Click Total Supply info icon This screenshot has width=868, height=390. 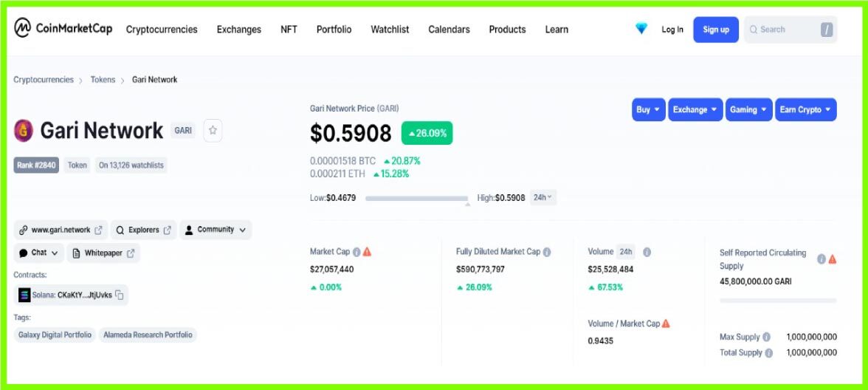tap(768, 353)
